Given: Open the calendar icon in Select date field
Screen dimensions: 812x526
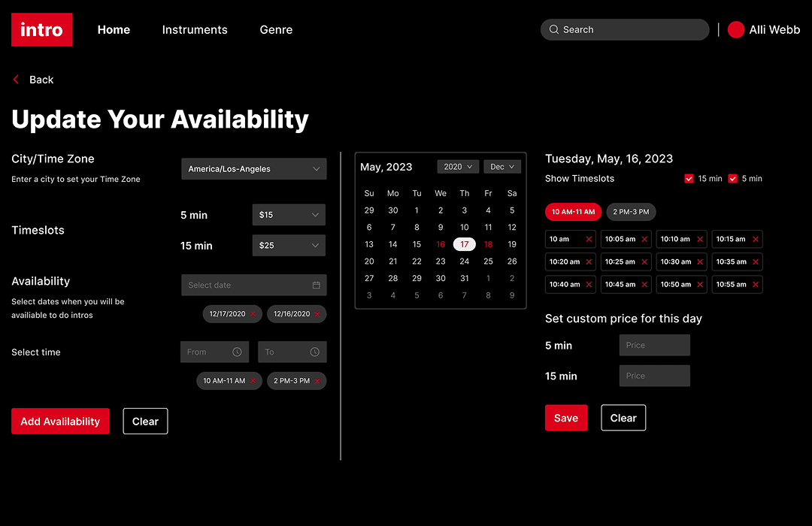Looking at the screenshot, I should point(317,285).
